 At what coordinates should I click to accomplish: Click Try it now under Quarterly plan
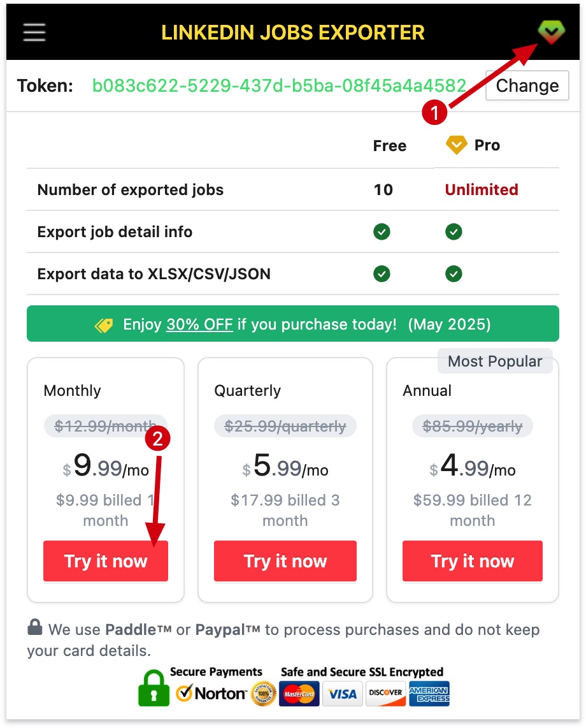point(285,561)
